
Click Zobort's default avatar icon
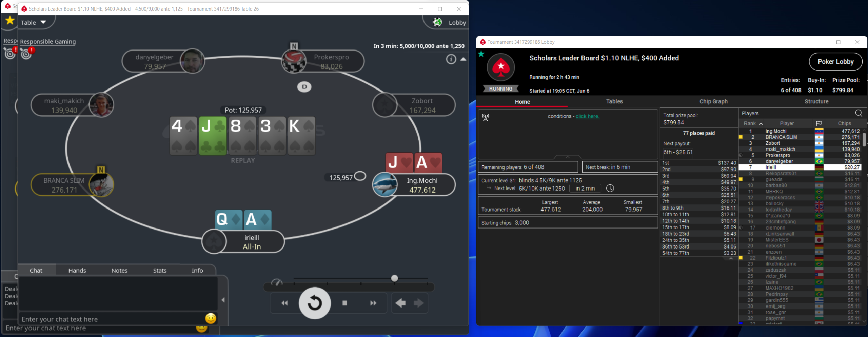[385, 105]
